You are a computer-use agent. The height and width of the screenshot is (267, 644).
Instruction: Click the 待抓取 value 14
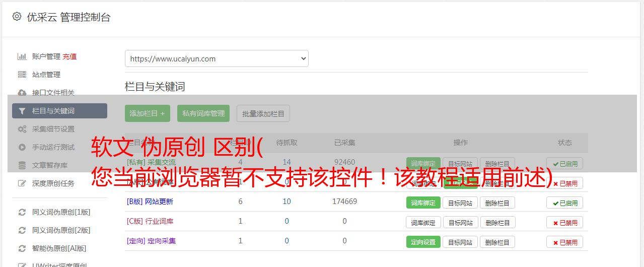pos(287,162)
